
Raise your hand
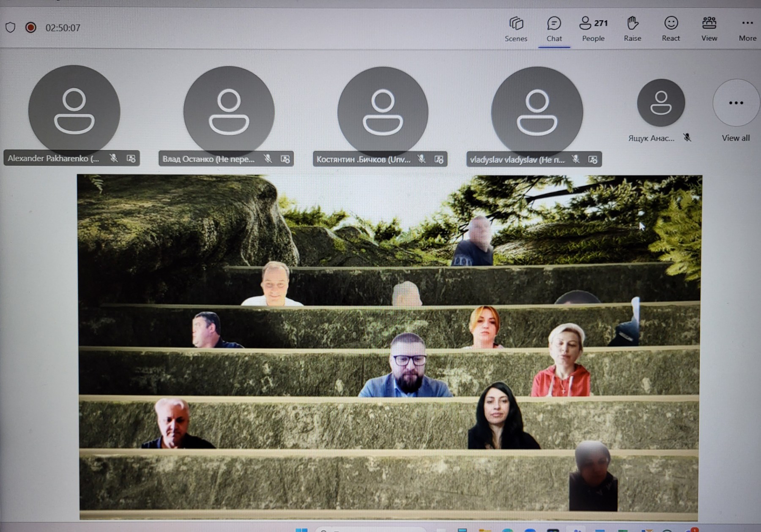(632, 29)
